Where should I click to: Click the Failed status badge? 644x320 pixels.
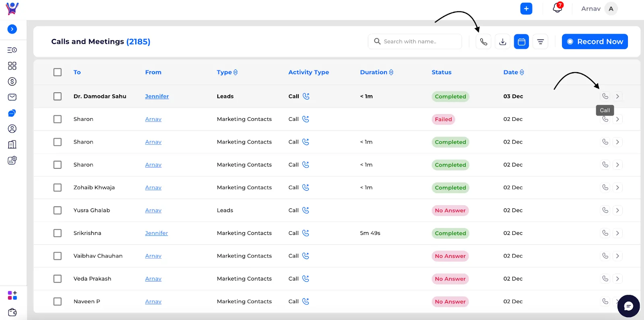tap(443, 119)
